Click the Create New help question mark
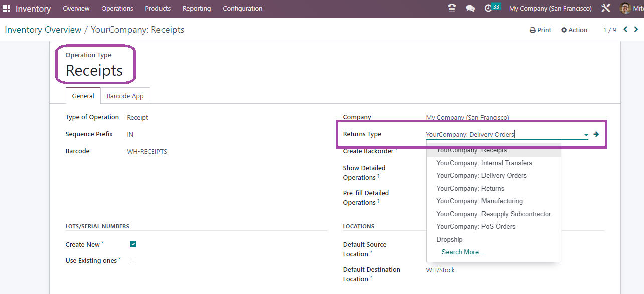Screen dimensions: 644x294 pos(102,243)
